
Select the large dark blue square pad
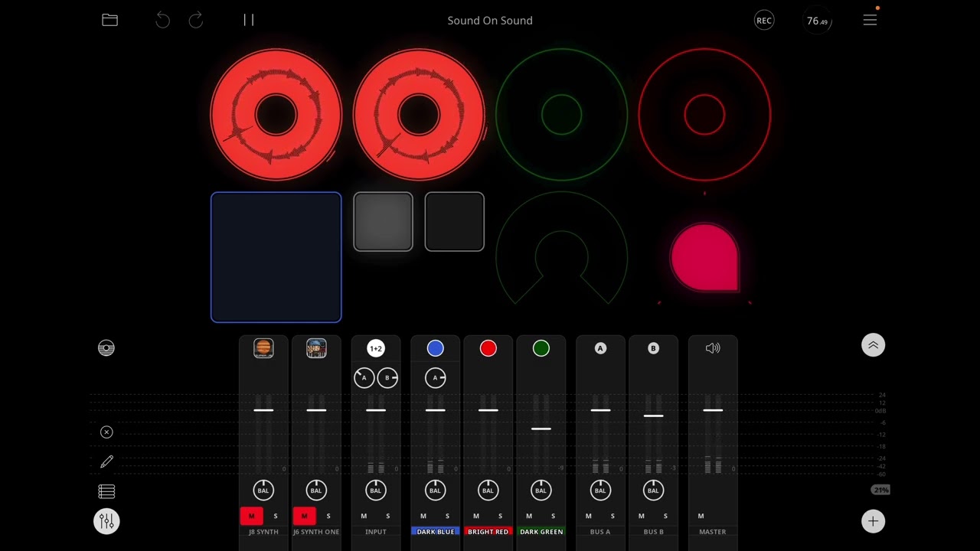(276, 257)
